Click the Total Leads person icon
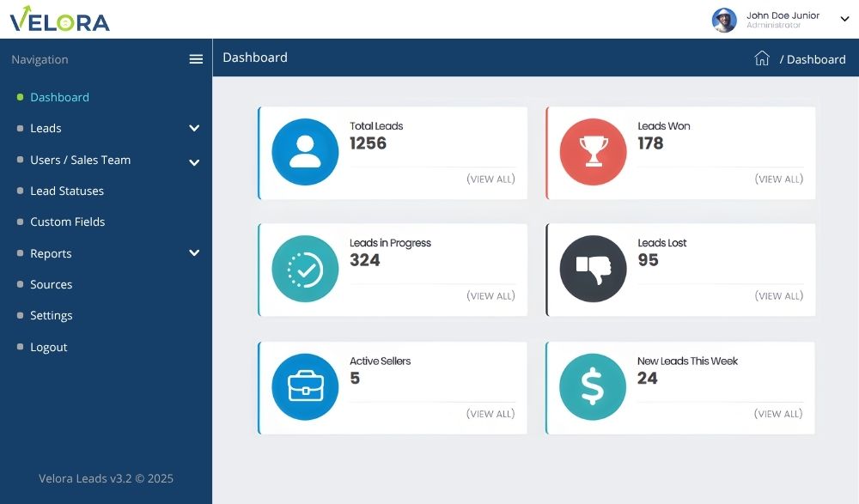Viewport: 859px width, 504px height. point(305,152)
